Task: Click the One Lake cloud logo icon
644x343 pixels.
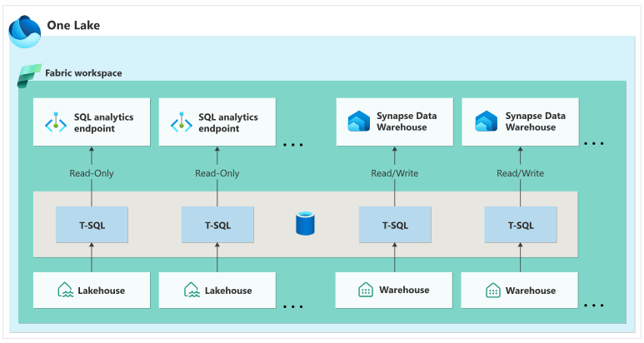Action: [24, 29]
